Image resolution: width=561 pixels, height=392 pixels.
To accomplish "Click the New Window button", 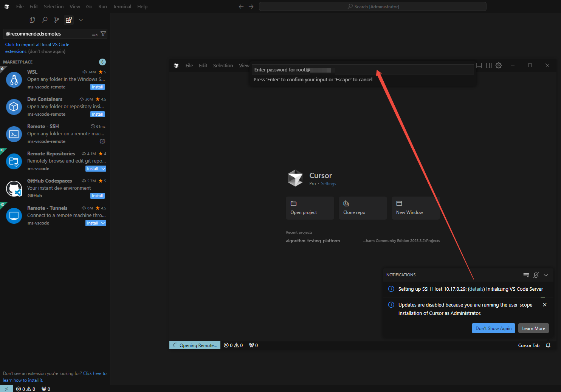I will (x=416, y=208).
